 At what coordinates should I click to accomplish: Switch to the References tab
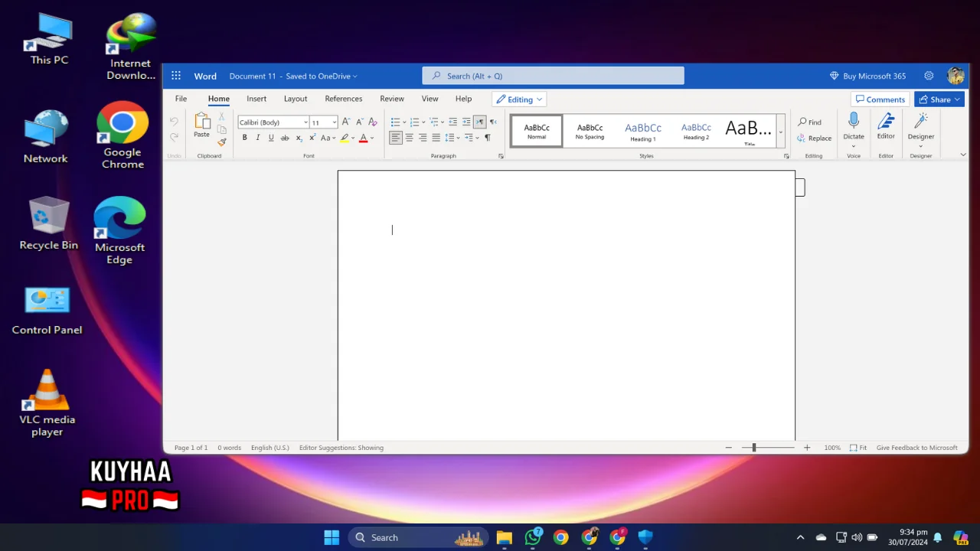pyautogui.click(x=343, y=99)
